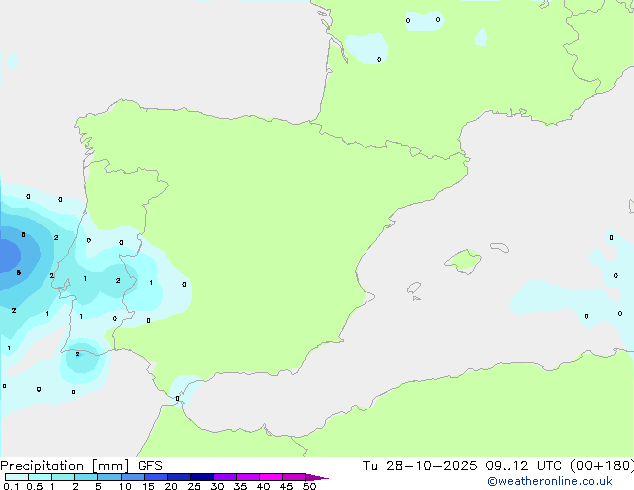
Task: Open the weatheronline.co.uk copyright link
Action: point(550,482)
